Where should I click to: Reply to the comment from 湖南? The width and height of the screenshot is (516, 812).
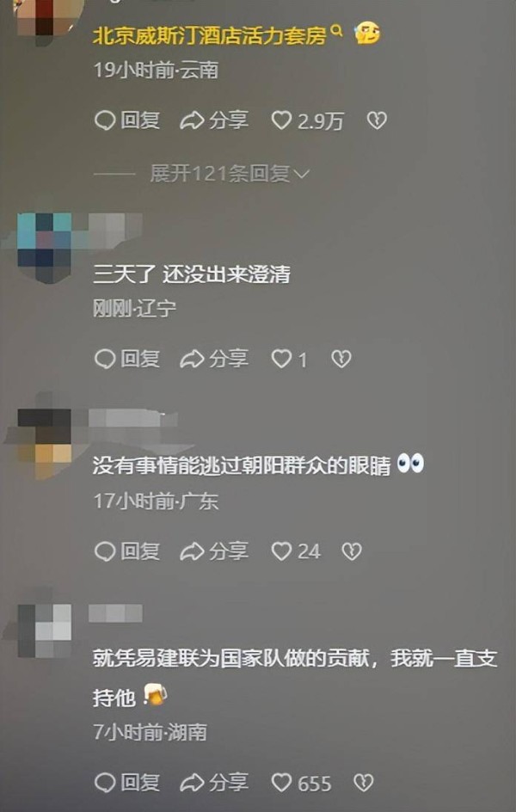(x=127, y=783)
